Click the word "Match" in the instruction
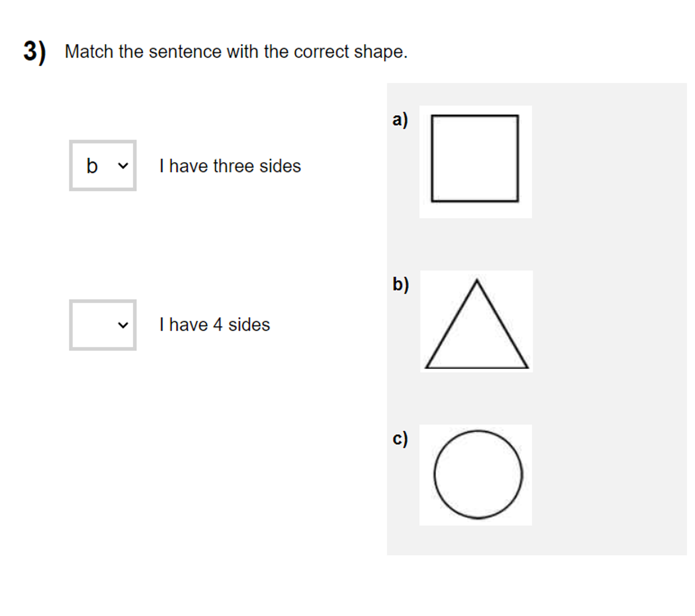The image size is (695, 616). [x=89, y=51]
